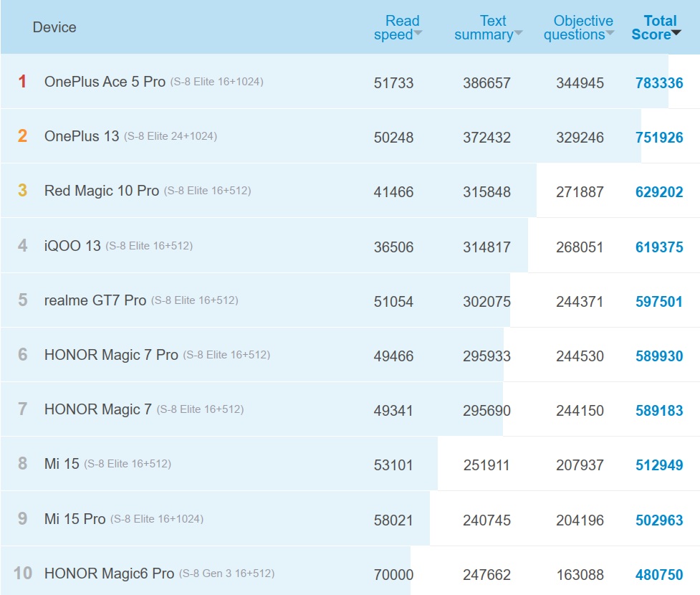The image size is (700, 595).
Task: Click rank 2 orange number badge
Action: tap(22, 136)
